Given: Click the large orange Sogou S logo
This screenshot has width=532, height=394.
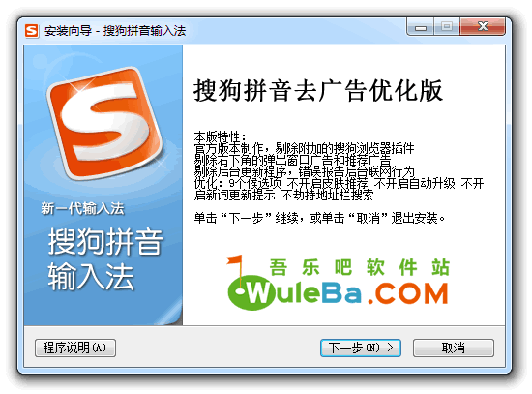Looking at the screenshot, I should pyautogui.click(x=104, y=123).
